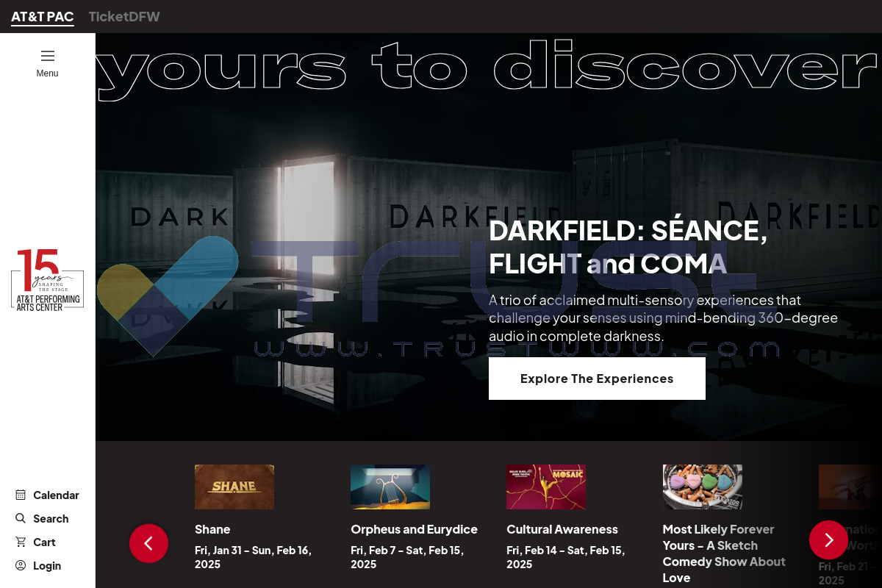Open the Most Likely Forever Yours image
882x588 pixels.
tap(702, 487)
